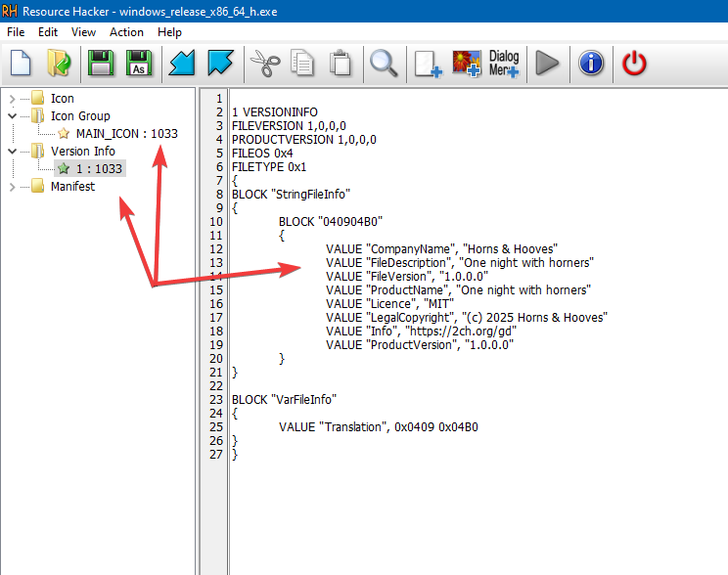Open a file with the folder icon
Image resolution: width=728 pixels, height=575 pixels.
point(59,65)
